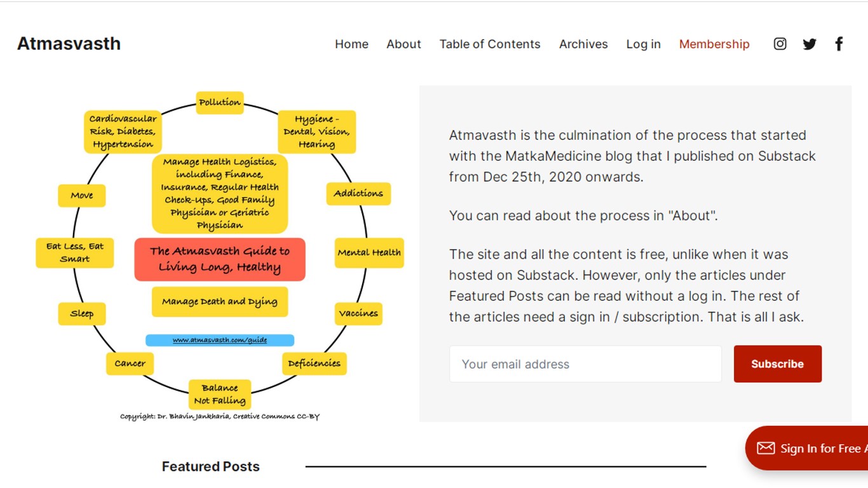Click the red Atmasvasth Guide box
This screenshot has width=868, height=488.
click(x=220, y=259)
